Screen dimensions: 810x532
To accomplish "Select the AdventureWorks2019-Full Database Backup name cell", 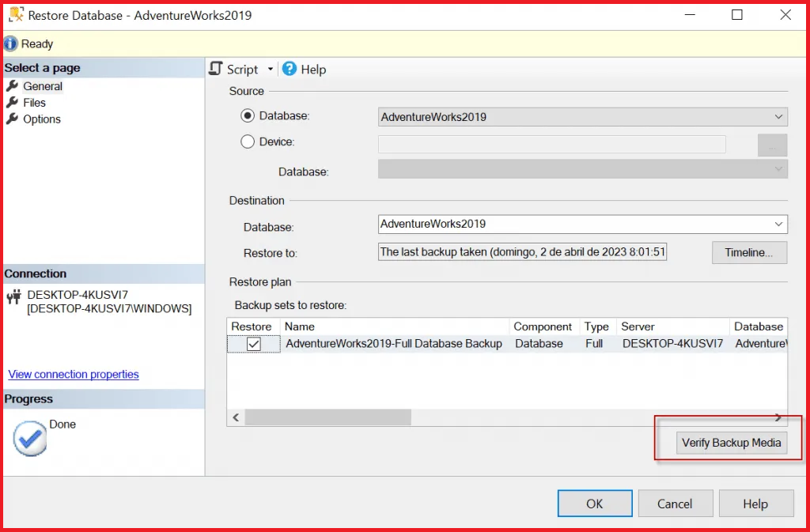I will pos(394,344).
